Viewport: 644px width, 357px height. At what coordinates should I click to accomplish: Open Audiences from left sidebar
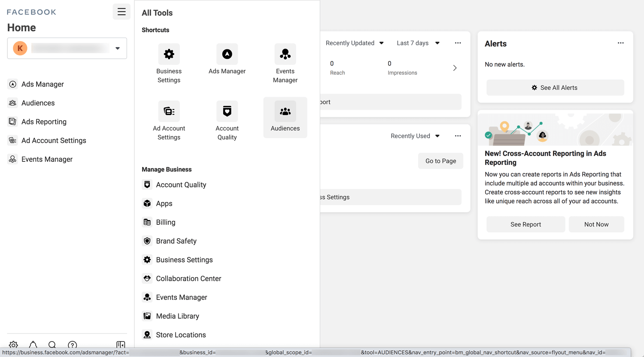click(38, 103)
